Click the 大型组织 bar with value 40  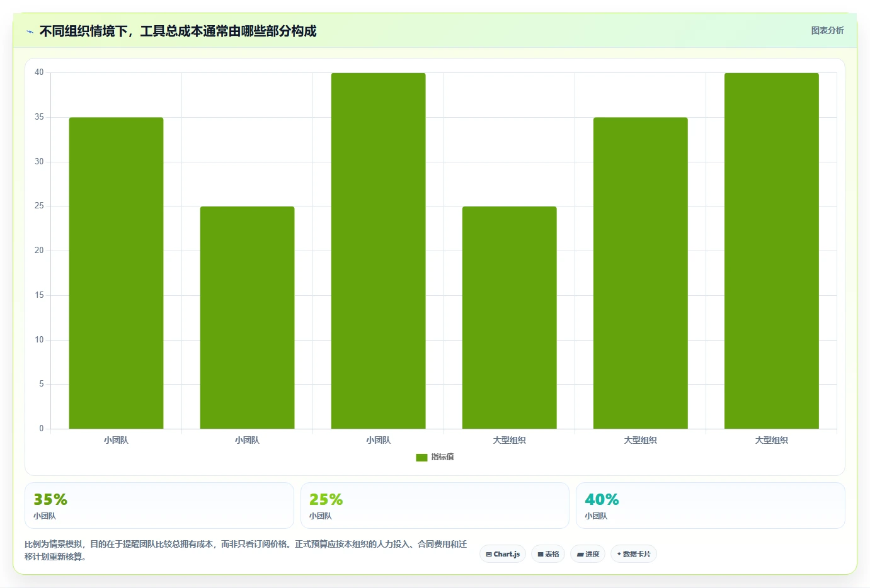click(x=771, y=251)
